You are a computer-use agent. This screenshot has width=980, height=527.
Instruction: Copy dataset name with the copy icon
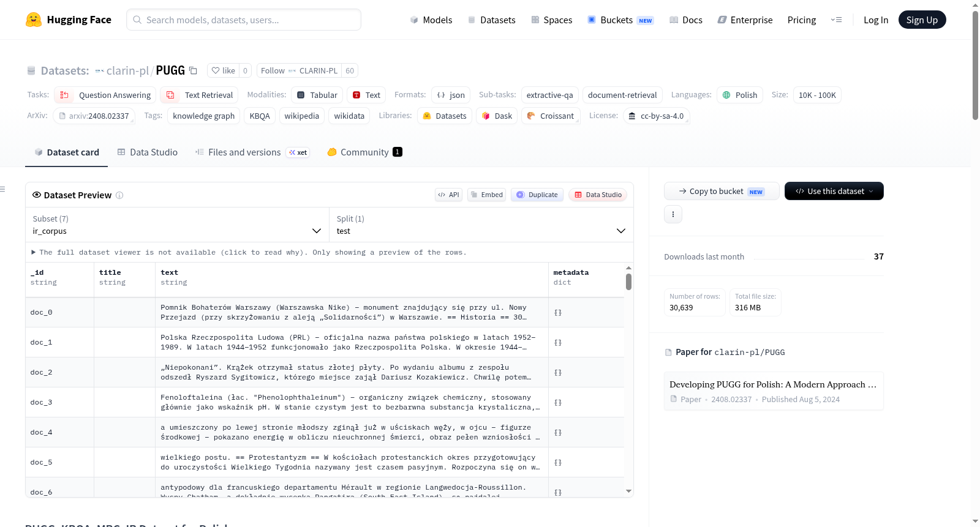point(193,70)
